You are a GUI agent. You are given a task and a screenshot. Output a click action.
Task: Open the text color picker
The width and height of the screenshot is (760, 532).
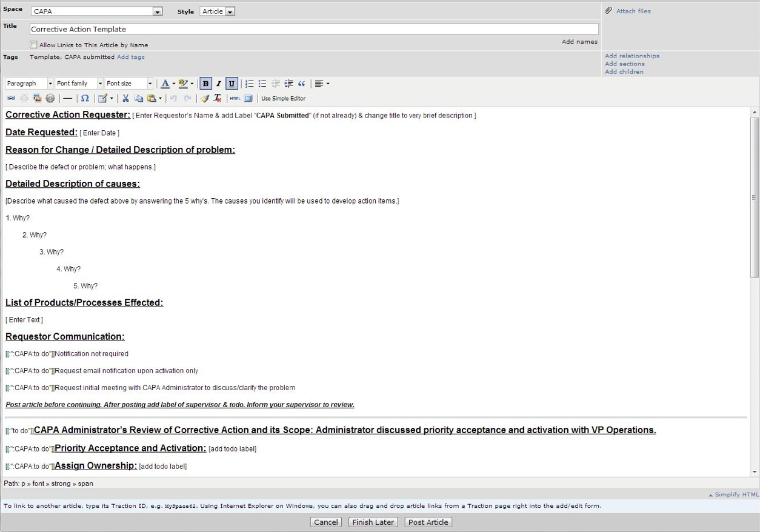(165, 84)
